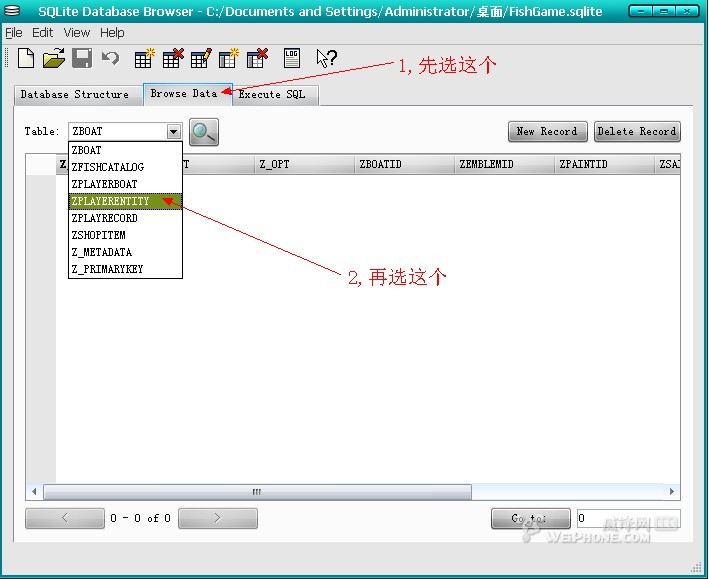Click the New Record button
The width and height of the screenshot is (709, 579).
pos(547,132)
